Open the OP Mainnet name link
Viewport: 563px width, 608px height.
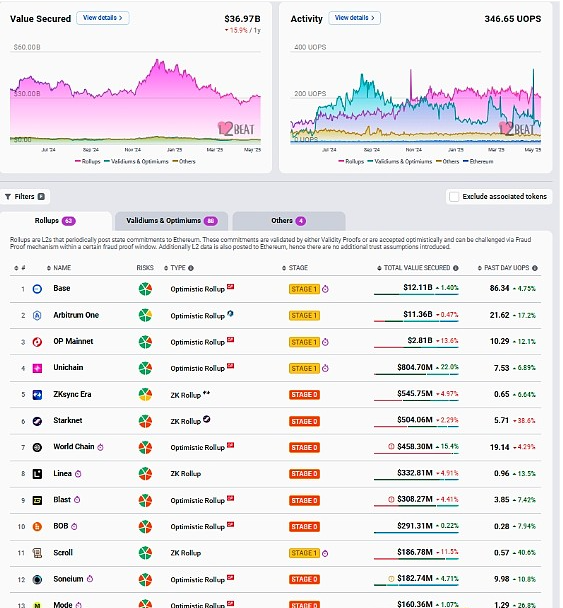(73, 342)
